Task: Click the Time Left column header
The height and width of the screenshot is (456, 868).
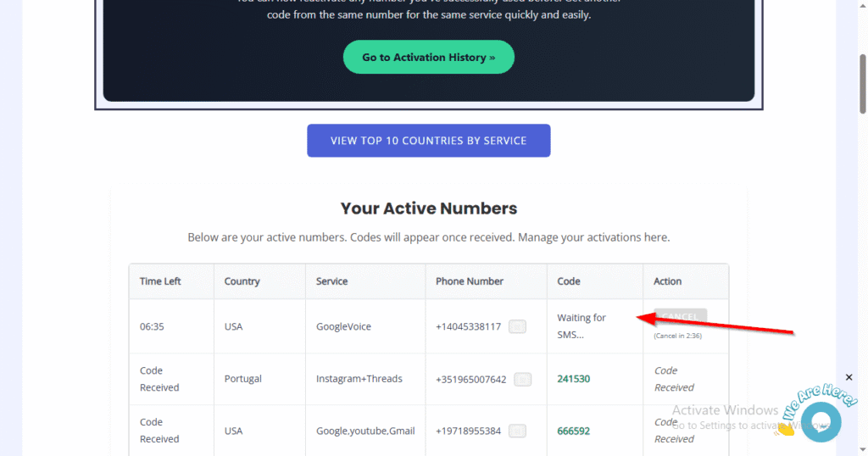Action: (160, 281)
